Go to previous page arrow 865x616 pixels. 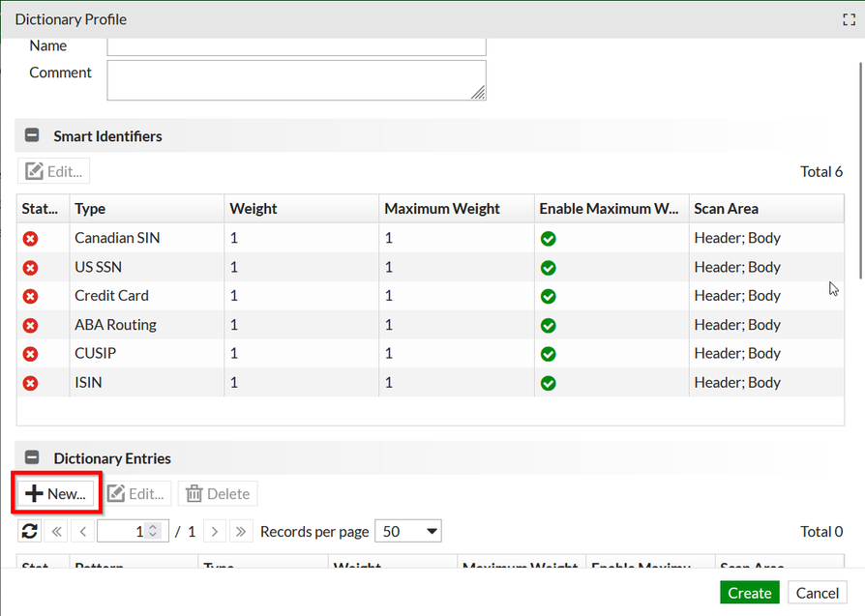tap(83, 531)
